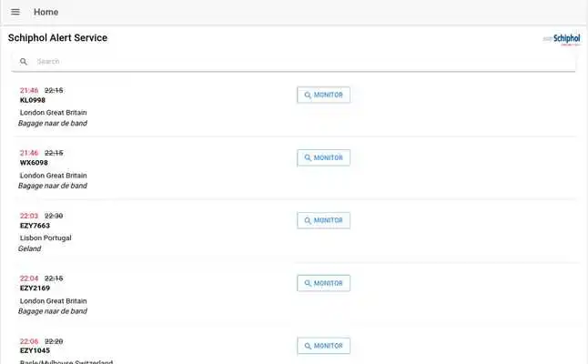Click the Schiphol logo
The image size is (588, 364).
pyautogui.click(x=562, y=38)
